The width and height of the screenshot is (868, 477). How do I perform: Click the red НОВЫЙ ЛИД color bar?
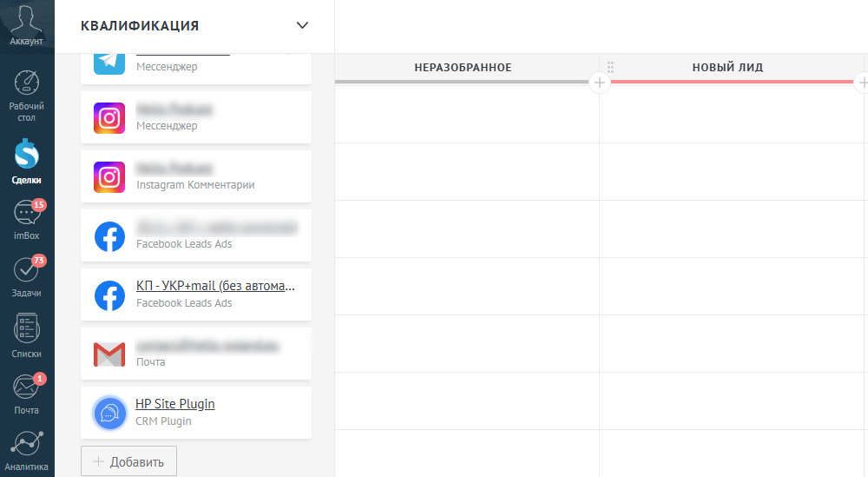[x=732, y=82]
